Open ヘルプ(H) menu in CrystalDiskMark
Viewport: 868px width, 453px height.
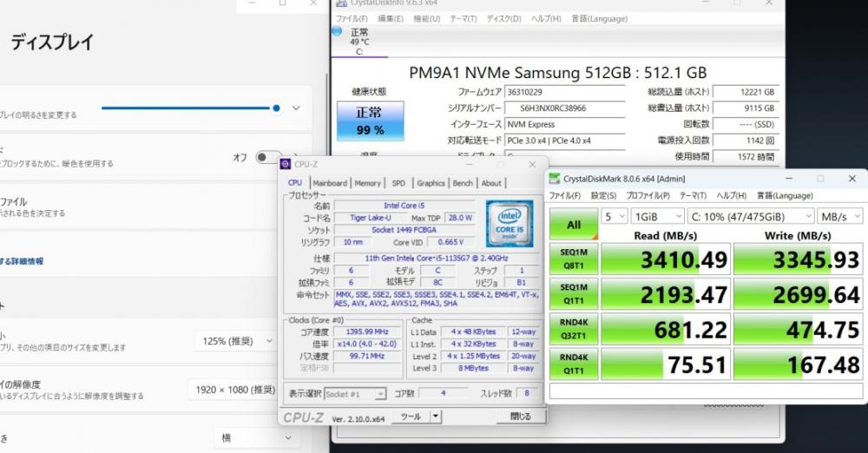[x=731, y=195]
